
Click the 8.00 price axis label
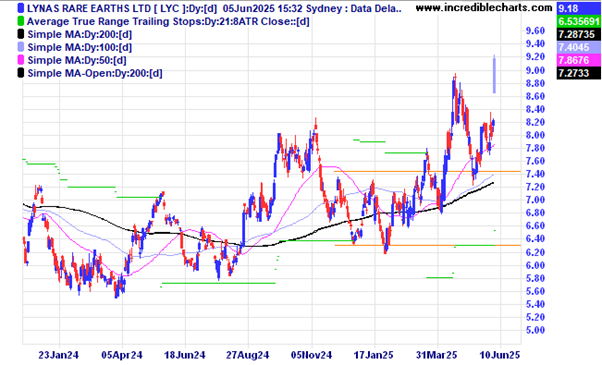(x=535, y=135)
